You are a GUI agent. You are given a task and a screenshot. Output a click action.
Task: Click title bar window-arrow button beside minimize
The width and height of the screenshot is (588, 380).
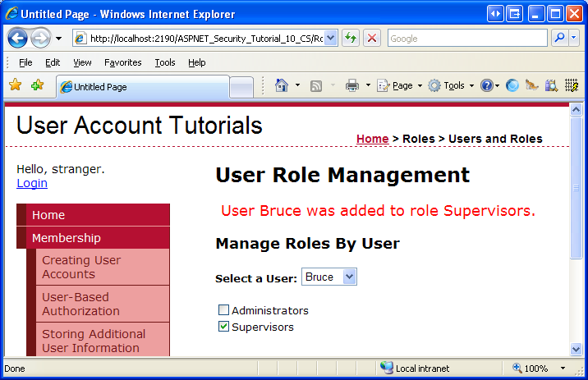(x=514, y=14)
